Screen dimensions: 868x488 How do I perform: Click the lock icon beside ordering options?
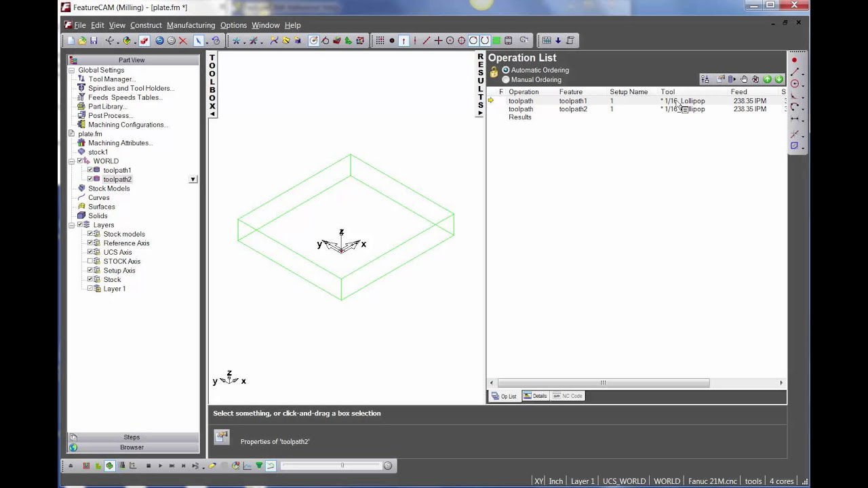pyautogui.click(x=494, y=72)
